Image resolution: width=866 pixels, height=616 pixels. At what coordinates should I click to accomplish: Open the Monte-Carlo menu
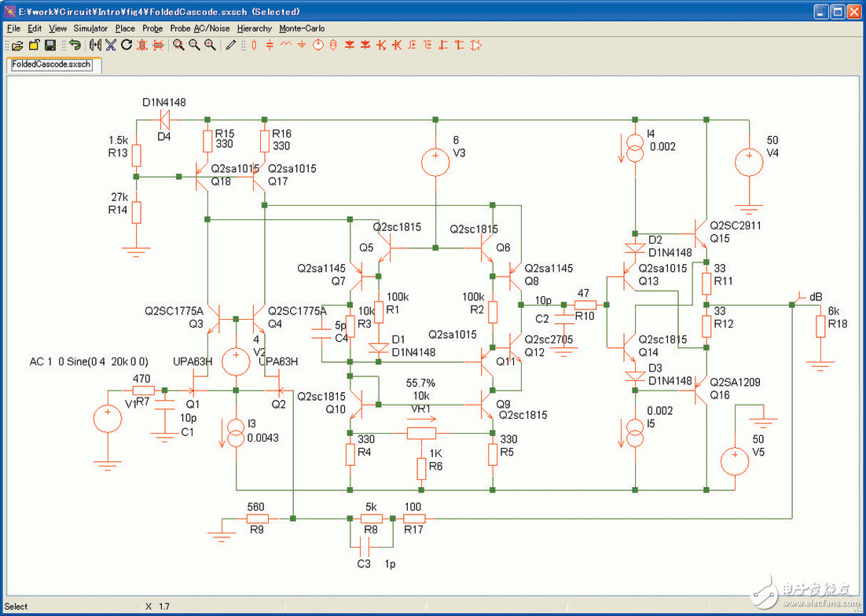coord(302,28)
